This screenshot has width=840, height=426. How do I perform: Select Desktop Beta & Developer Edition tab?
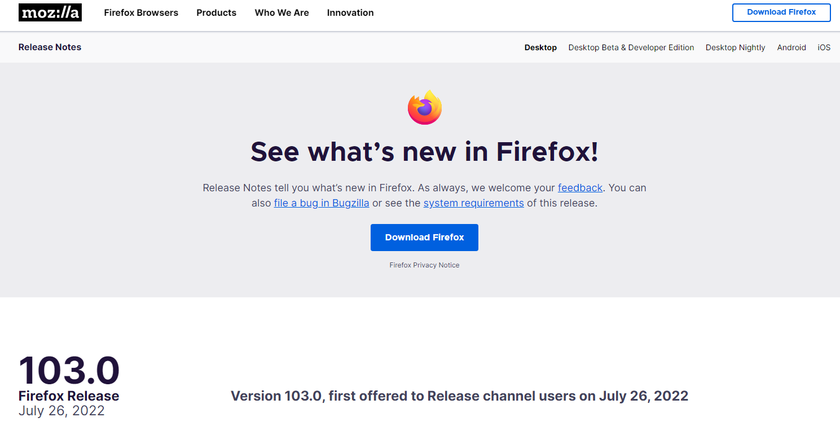pyautogui.click(x=630, y=47)
